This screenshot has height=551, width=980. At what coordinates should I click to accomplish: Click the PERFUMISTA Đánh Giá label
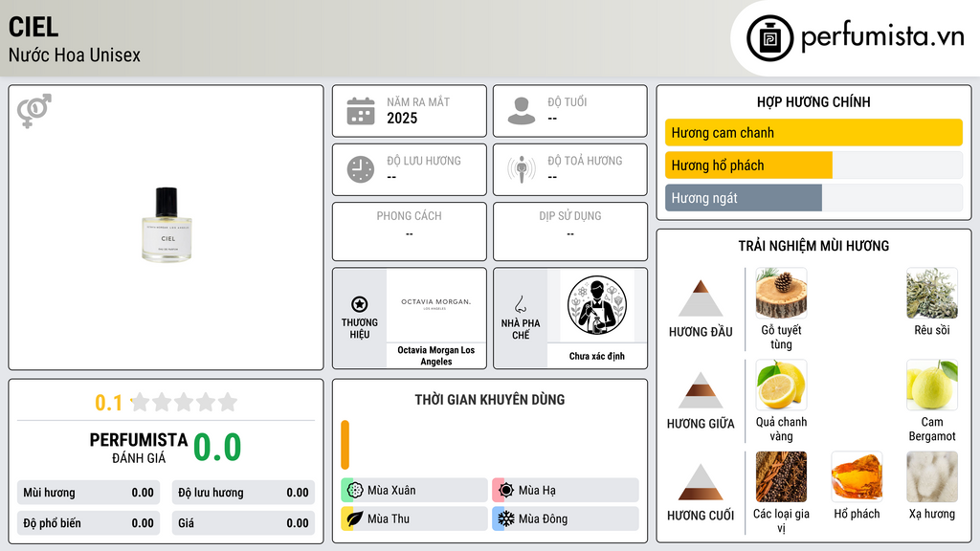pyautogui.click(x=139, y=448)
